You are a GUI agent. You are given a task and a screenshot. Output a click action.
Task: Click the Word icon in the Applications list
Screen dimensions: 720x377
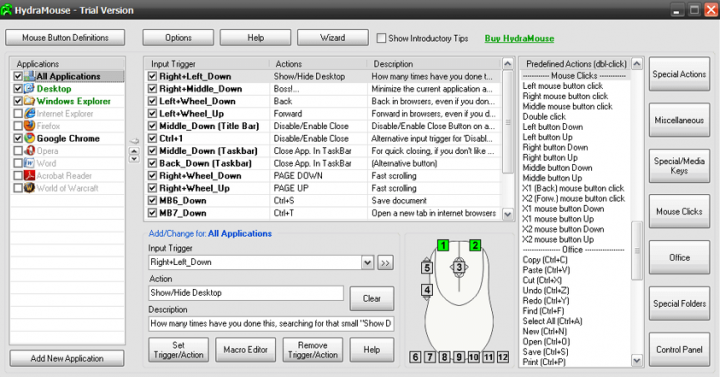point(29,163)
